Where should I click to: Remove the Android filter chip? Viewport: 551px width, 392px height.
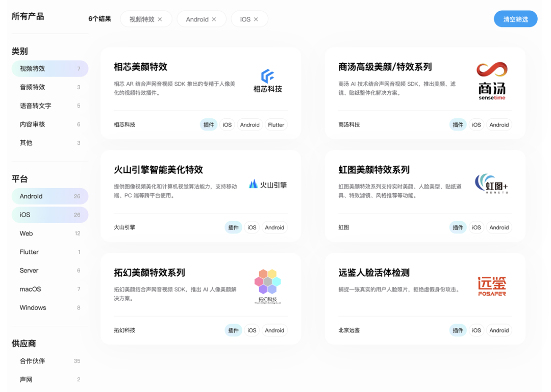[214, 19]
